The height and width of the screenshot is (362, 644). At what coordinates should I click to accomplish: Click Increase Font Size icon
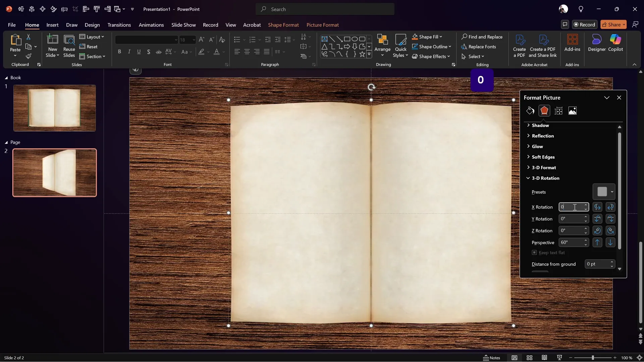[201, 40]
